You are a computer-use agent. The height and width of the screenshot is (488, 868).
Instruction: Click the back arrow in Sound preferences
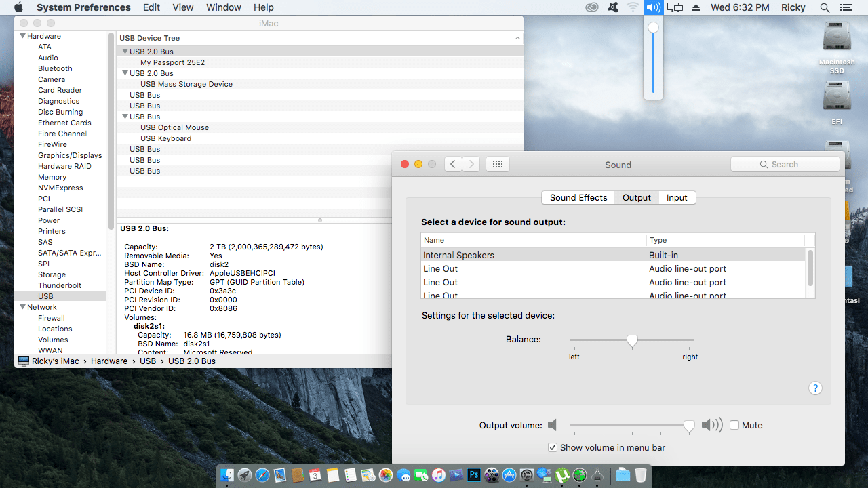(452, 163)
